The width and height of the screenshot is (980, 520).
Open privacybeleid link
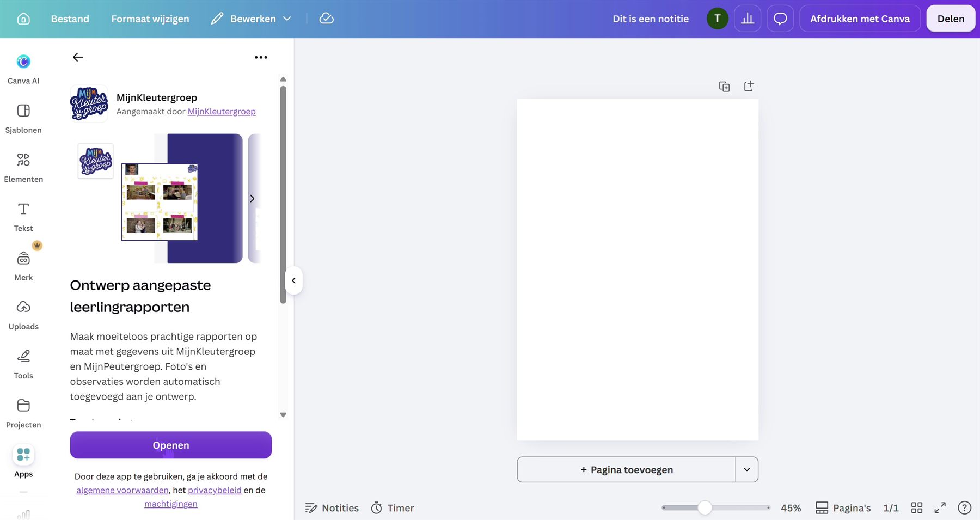click(215, 490)
